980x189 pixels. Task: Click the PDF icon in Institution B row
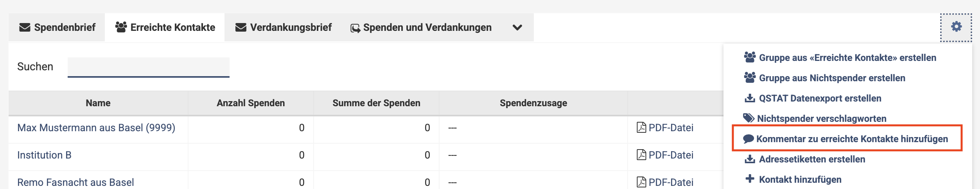tap(641, 155)
